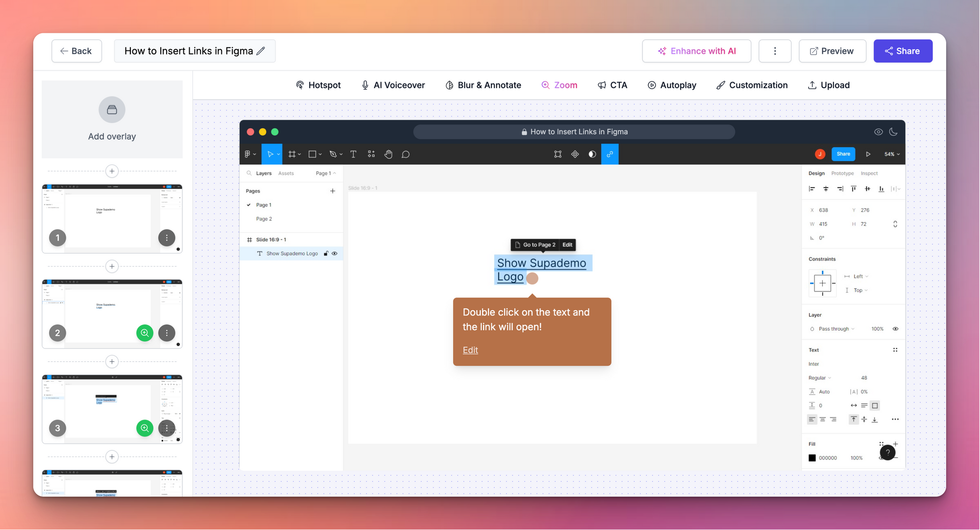Image resolution: width=980 pixels, height=530 pixels.
Task: Select the Figma Resources tool
Action: (x=371, y=154)
